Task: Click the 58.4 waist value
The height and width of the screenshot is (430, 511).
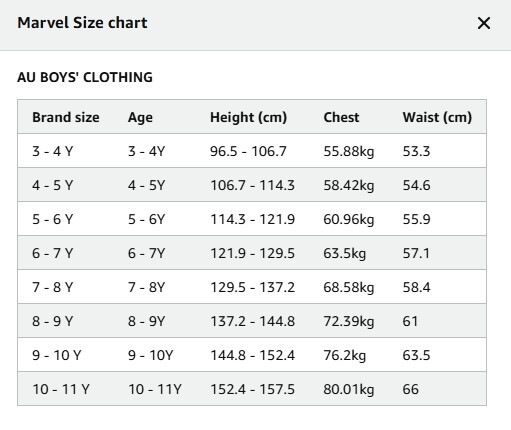Action: coord(417,287)
